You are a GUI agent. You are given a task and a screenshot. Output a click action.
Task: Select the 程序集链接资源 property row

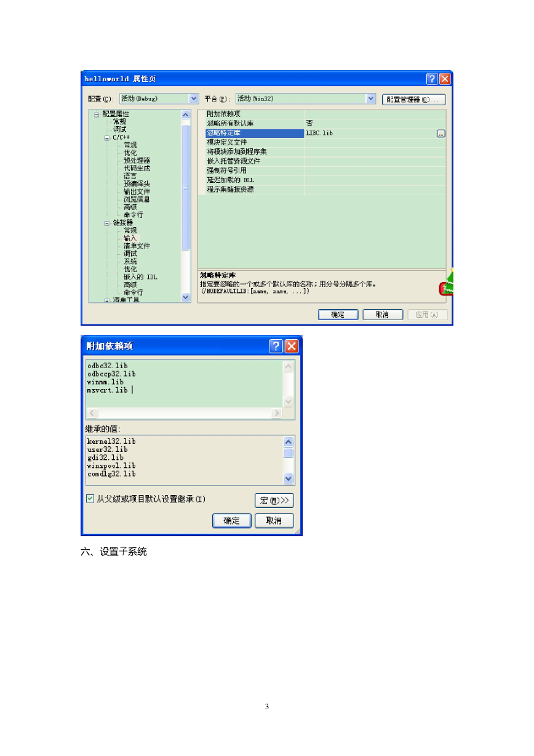click(x=325, y=190)
